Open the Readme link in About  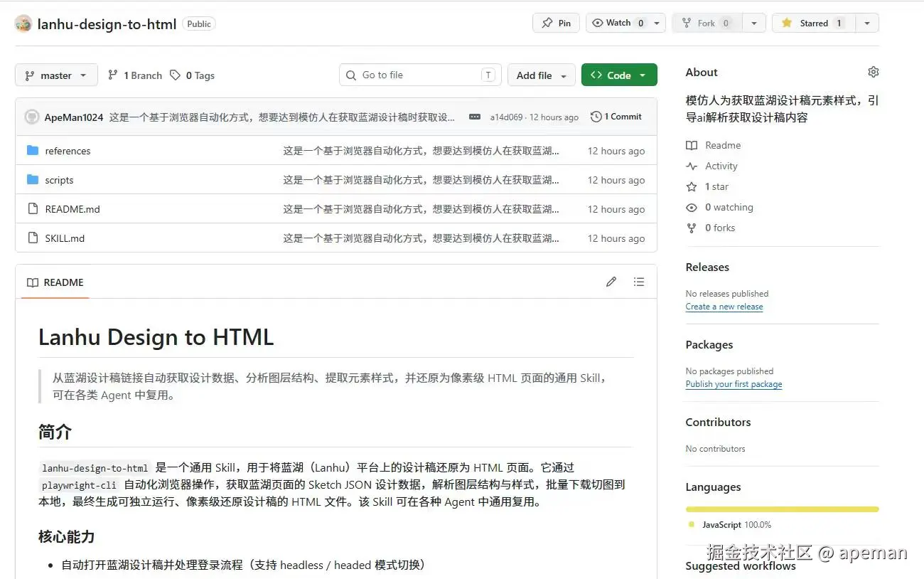click(x=714, y=145)
